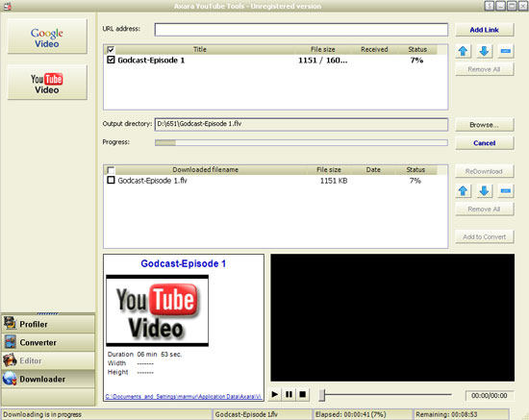Click the Date column header
The height and width of the screenshot is (420, 529).
point(373,169)
